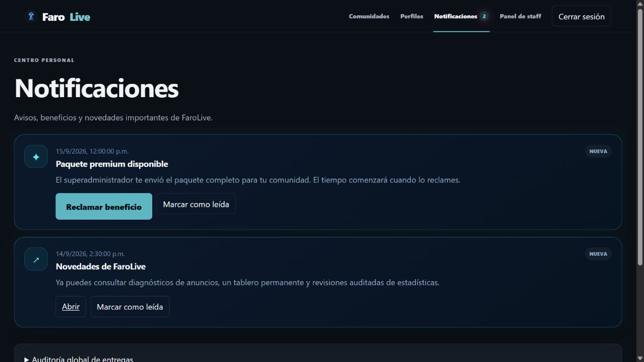This screenshot has width=644, height=362.
Task: Click the arrow icon on Novedades de FaroLive
Action: click(x=36, y=259)
